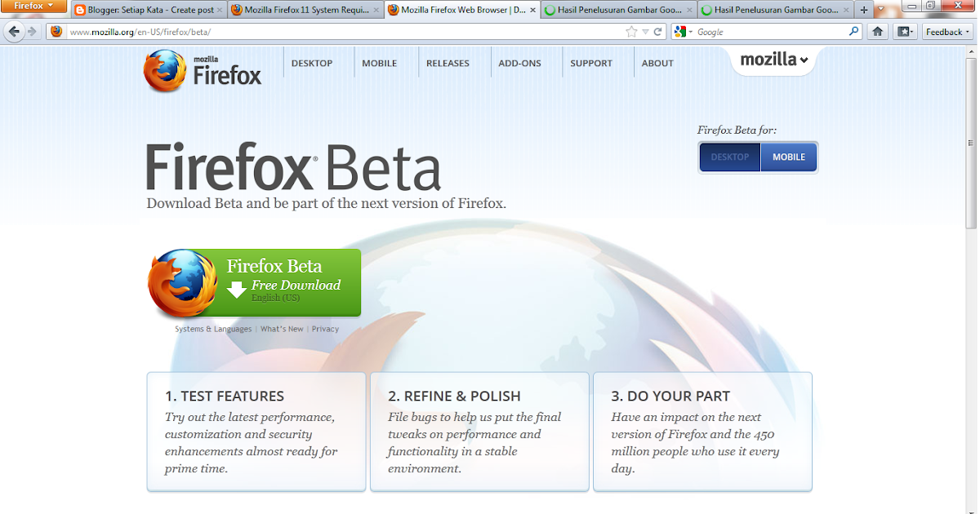Open the orange Firefox application menu
The width and height of the screenshot is (980, 514).
click(x=34, y=6)
